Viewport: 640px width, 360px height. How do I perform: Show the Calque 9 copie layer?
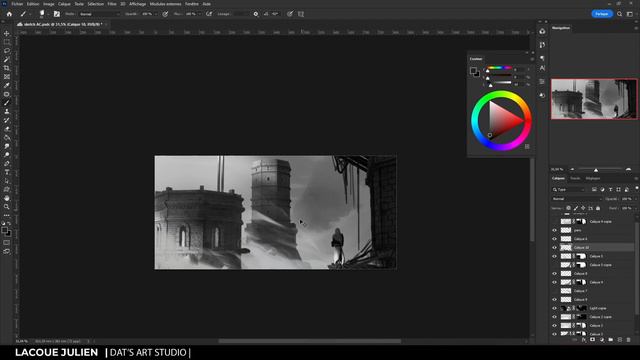(x=554, y=222)
